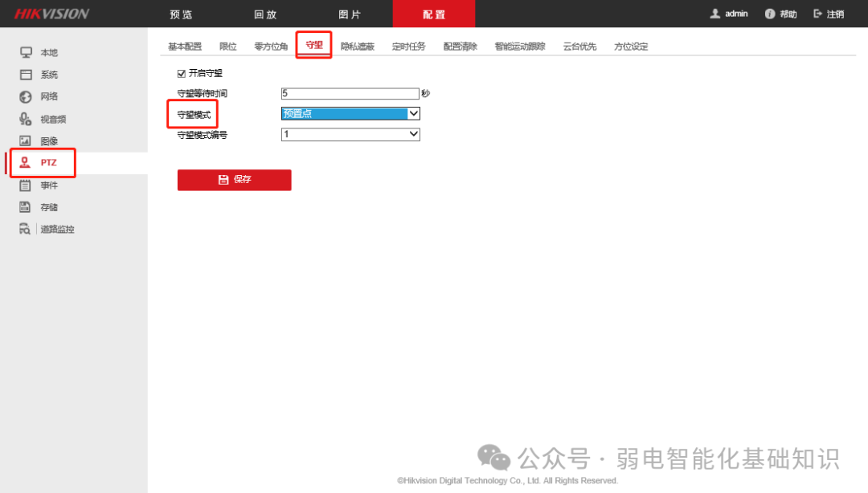The height and width of the screenshot is (493, 868).
Task: Toggle the 开启守望 checkbox
Action: [181, 74]
